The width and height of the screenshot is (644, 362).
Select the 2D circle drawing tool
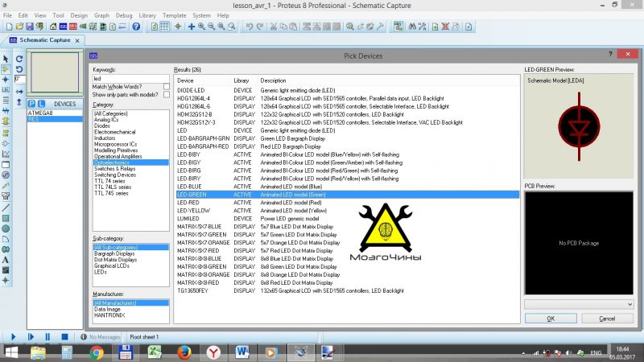[x=6, y=228]
